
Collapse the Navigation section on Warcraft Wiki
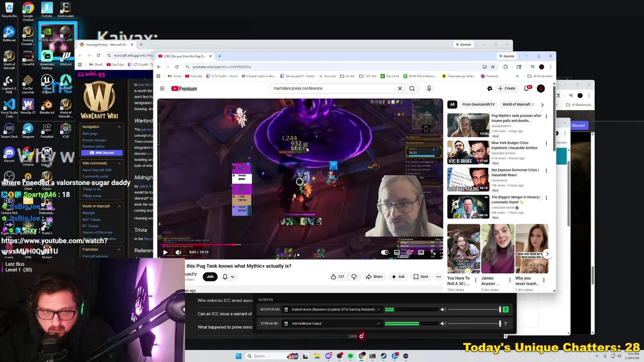[119, 127]
